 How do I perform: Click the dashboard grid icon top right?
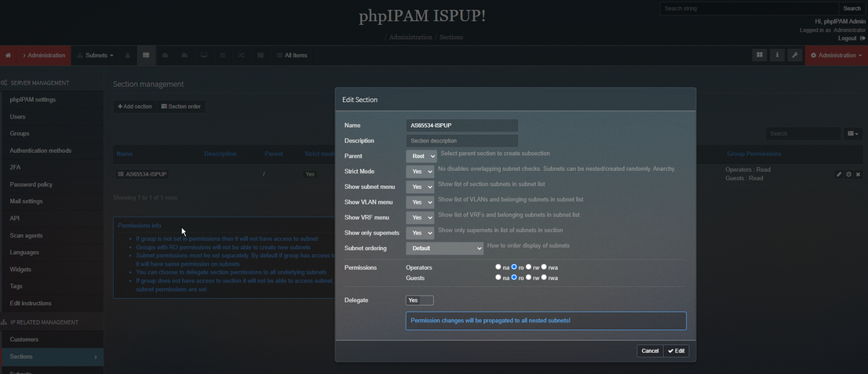click(760, 55)
